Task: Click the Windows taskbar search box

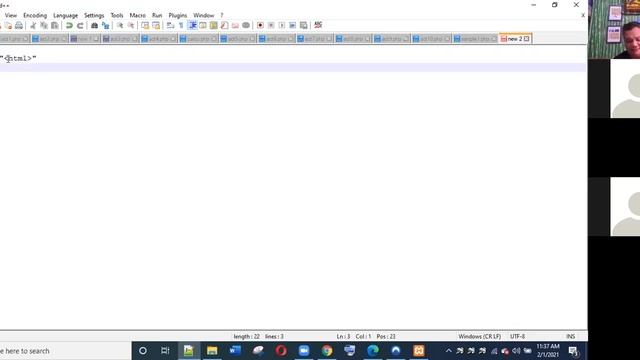Action: 65,351
